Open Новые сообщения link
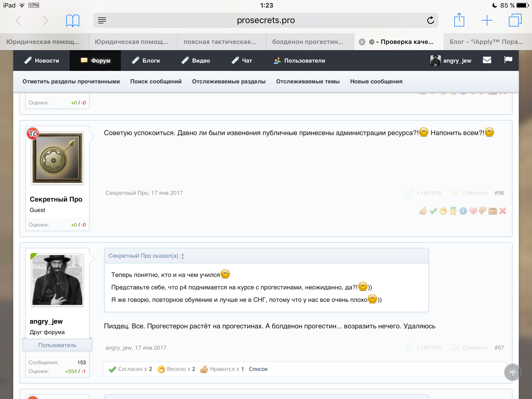The width and height of the screenshot is (532, 399). [376, 82]
